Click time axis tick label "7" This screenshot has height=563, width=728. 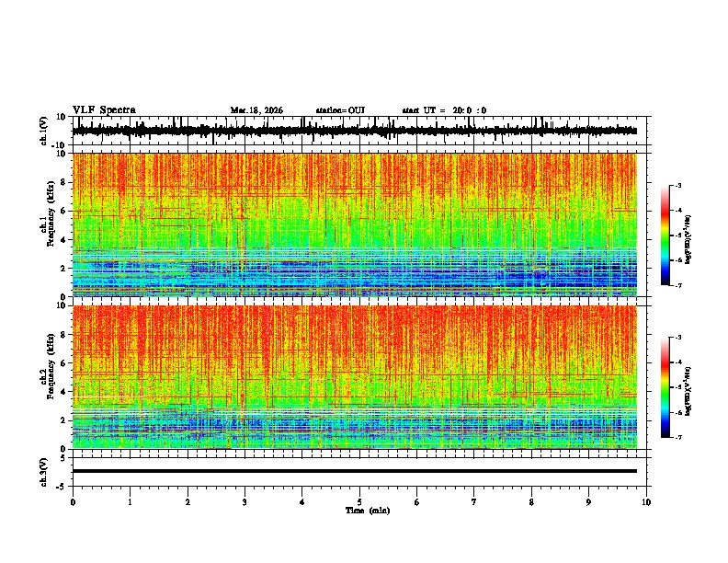[x=474, y=502]
